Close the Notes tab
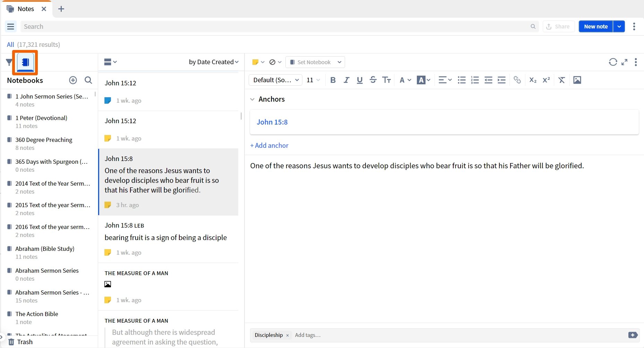 (x=44, y=9)
